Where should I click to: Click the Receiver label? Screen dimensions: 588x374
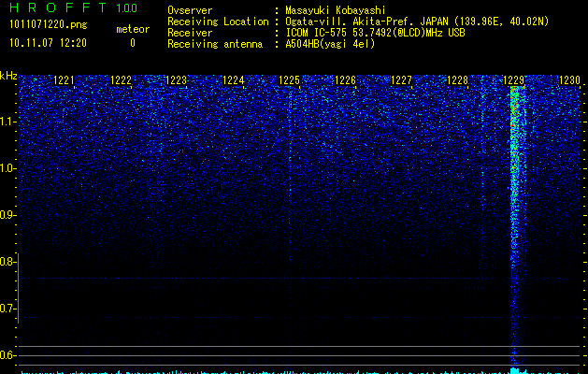coord(190,33)
